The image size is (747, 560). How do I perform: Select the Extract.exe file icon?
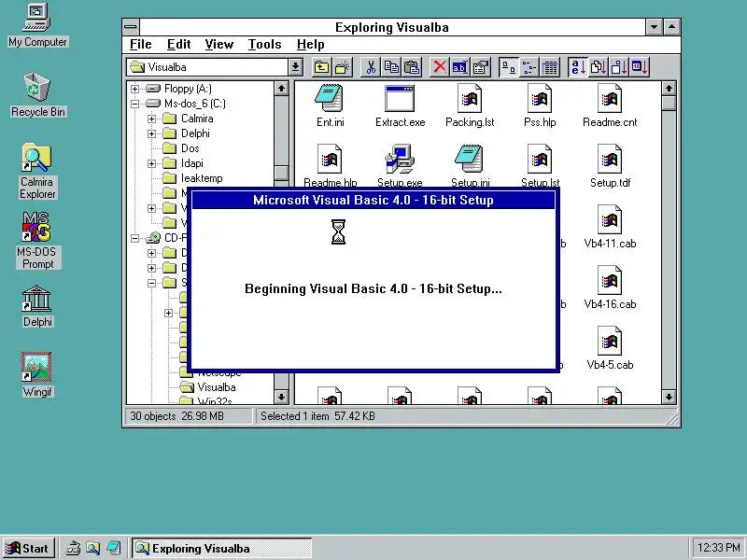(x=400, y=105)
